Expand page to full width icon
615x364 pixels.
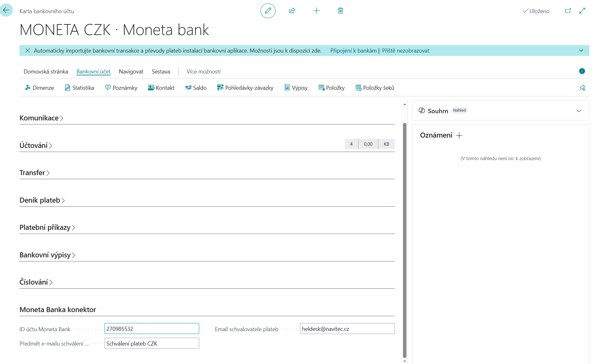click(582, 11)
